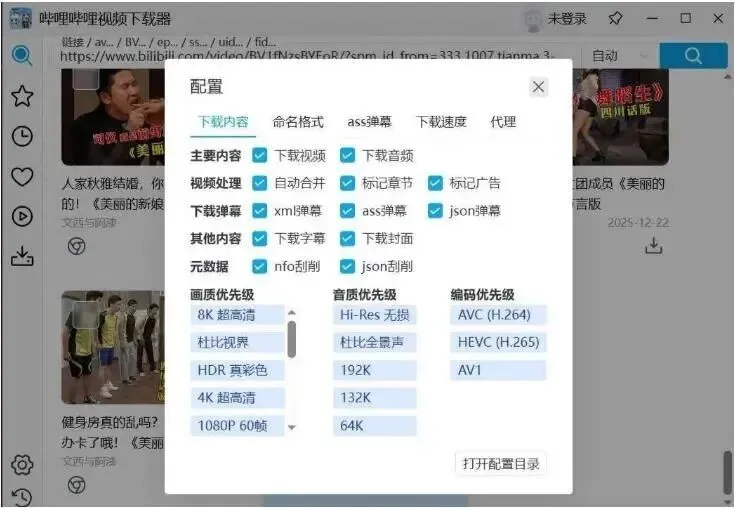Select 192K audio item

point(375,370)
